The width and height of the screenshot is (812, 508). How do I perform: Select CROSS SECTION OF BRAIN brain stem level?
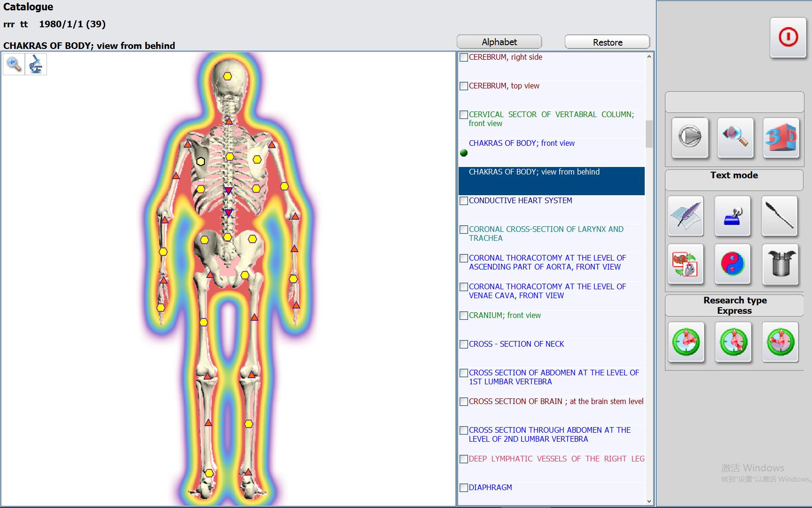tap(552, 411)
